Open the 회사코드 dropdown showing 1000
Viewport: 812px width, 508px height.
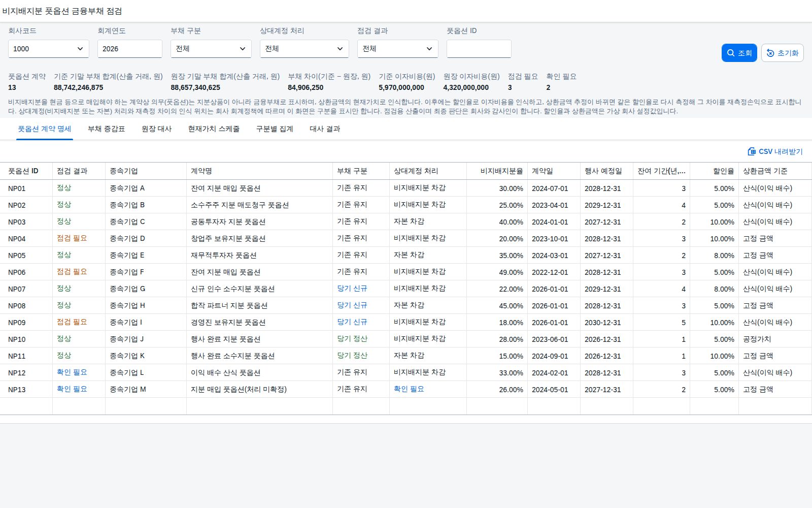49,49
